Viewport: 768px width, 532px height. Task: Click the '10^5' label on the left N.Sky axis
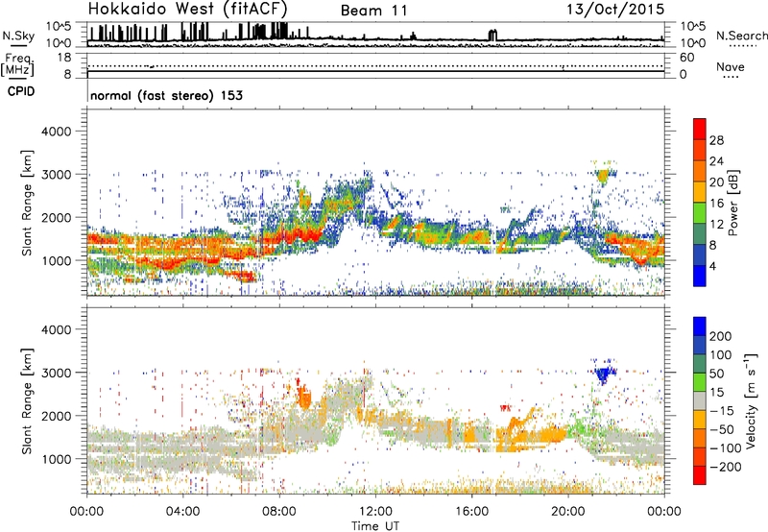pos(59,26)
